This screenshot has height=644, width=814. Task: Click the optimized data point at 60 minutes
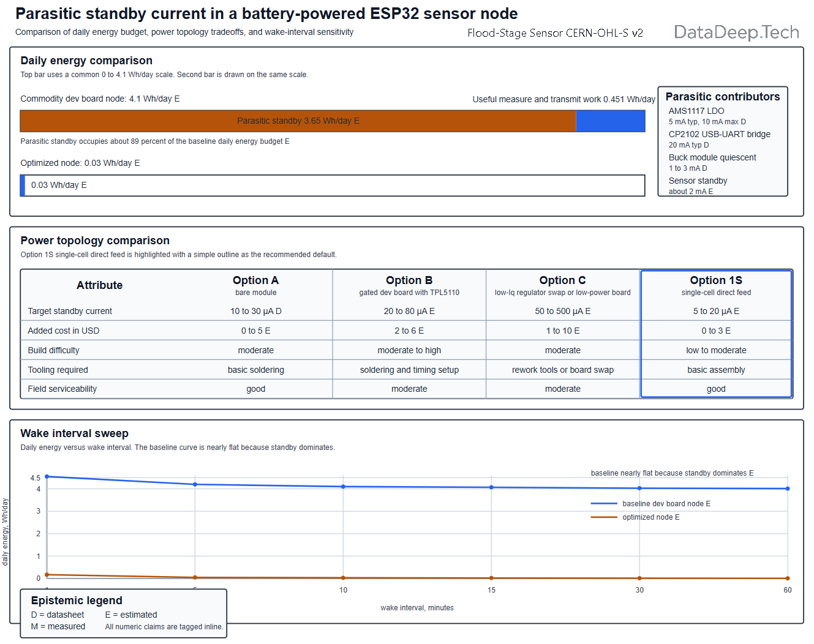click(x=788, y=578)
